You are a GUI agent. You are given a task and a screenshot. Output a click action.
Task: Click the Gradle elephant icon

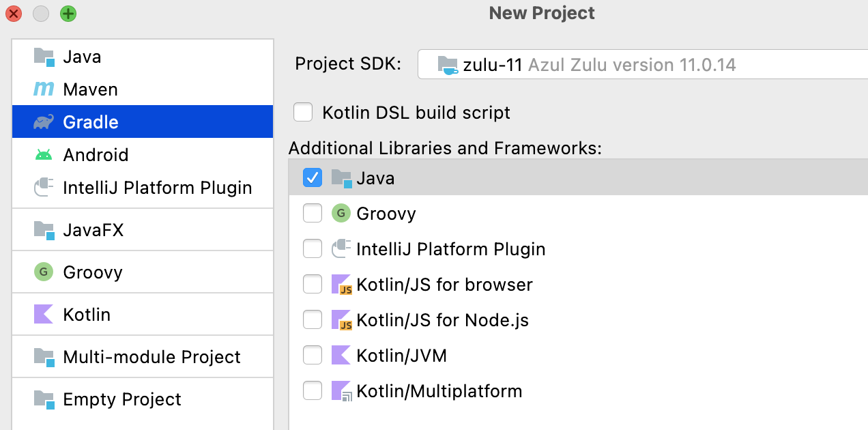pos(42,122)
